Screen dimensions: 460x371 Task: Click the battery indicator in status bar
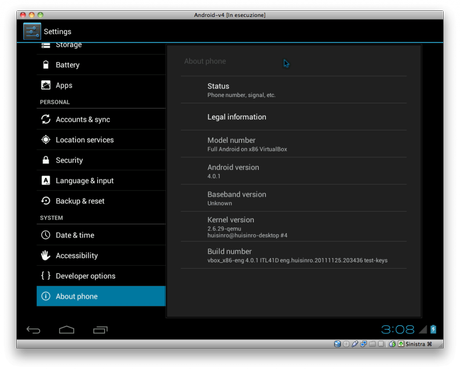tap(433, 329)
